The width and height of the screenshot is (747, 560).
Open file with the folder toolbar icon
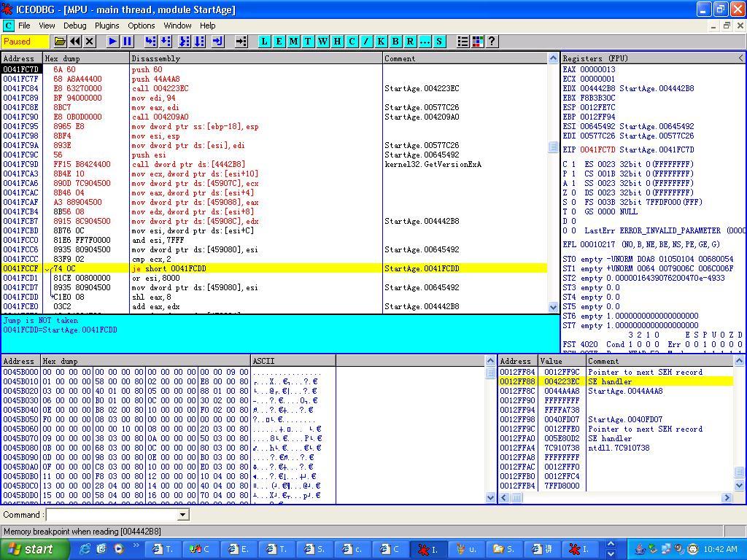coord(60,42)
